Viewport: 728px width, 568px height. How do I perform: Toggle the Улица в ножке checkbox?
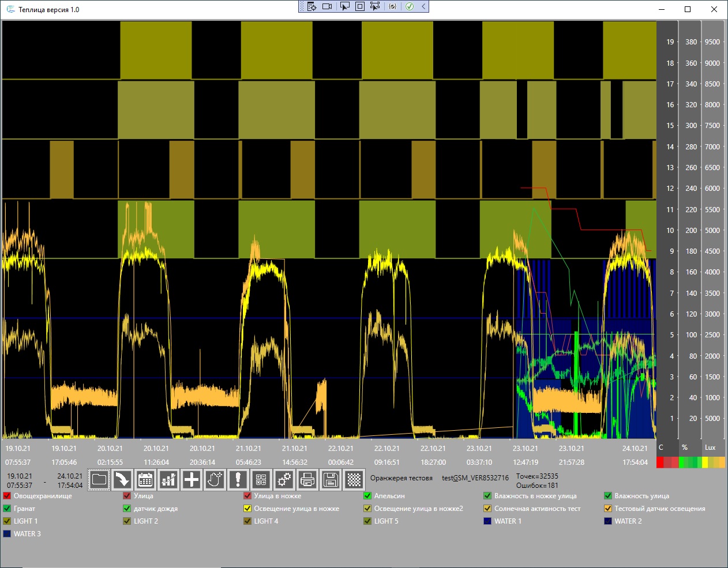pos(247,496)
